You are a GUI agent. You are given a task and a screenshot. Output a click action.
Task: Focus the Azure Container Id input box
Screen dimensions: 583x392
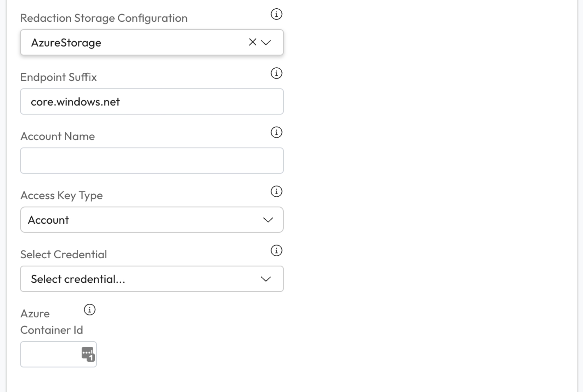[x=51, y=354]
